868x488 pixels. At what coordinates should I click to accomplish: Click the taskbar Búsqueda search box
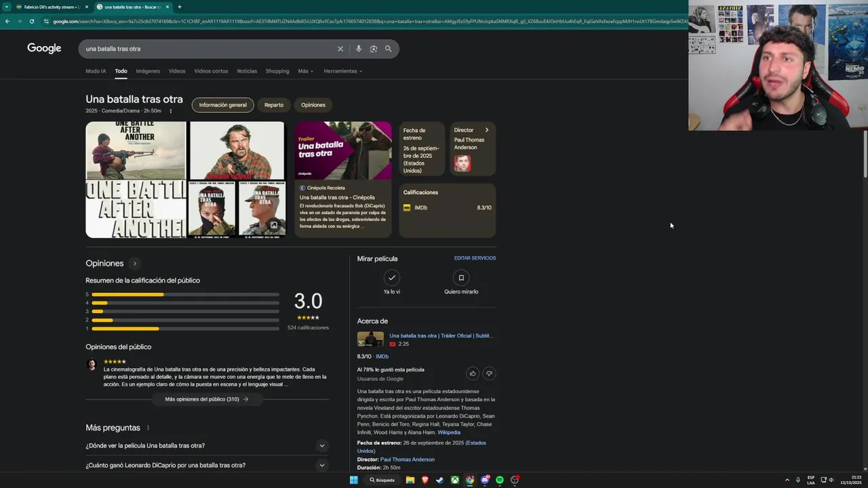point(382,480)
